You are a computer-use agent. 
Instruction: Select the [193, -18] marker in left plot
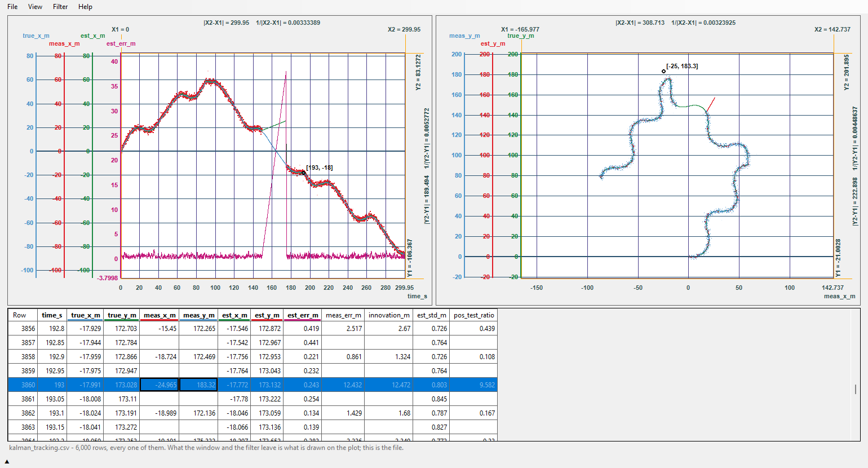click(303, 173)
